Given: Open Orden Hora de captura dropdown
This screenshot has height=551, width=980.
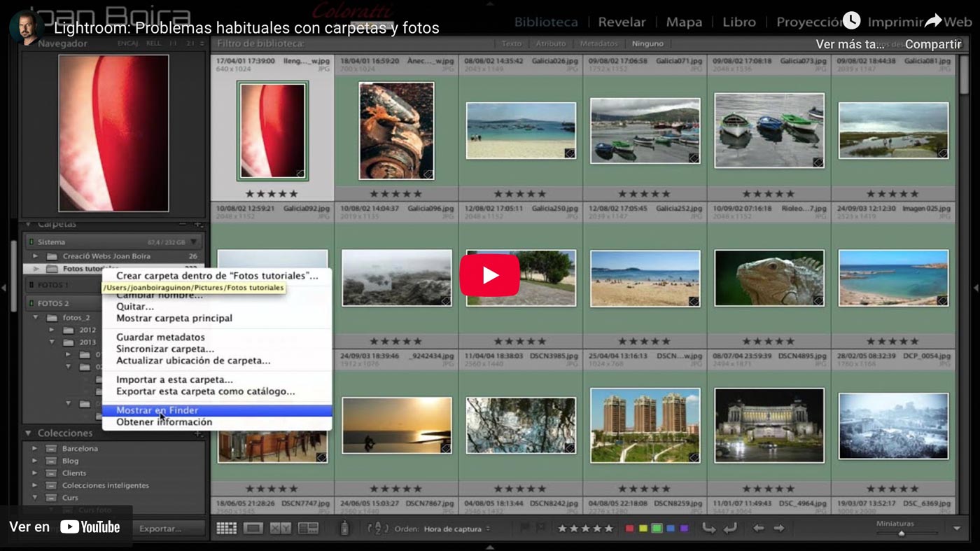Looking at the screenshot, I should click(457, 529).
